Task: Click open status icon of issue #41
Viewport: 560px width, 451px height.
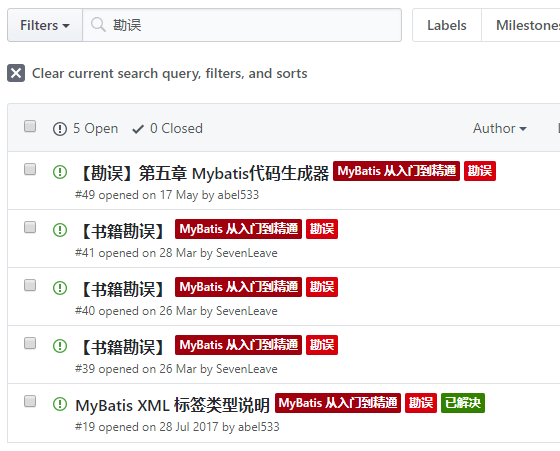Action: [60, 230]
